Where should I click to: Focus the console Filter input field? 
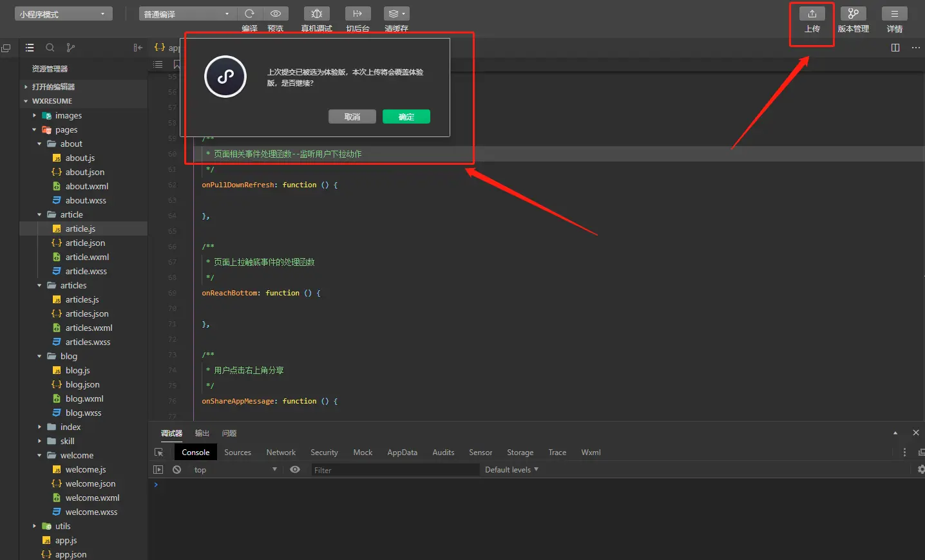[396, 470]
